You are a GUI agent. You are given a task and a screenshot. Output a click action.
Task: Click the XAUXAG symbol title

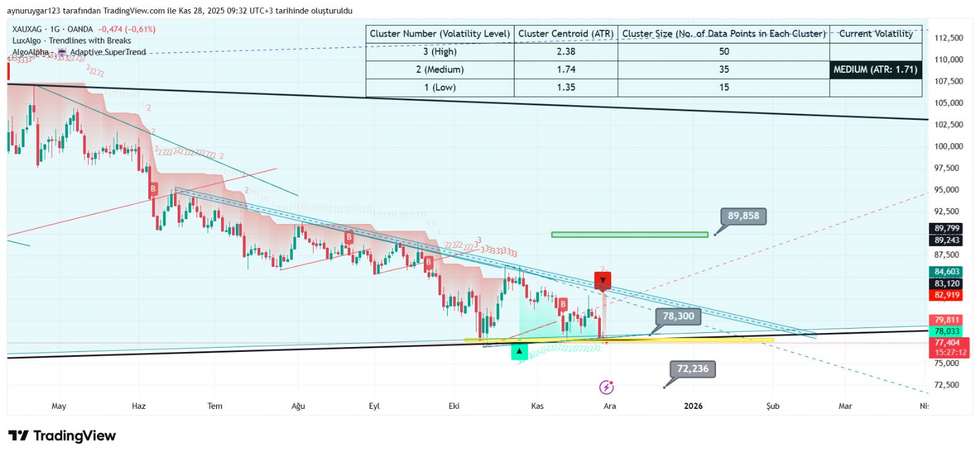coord(28,29)
